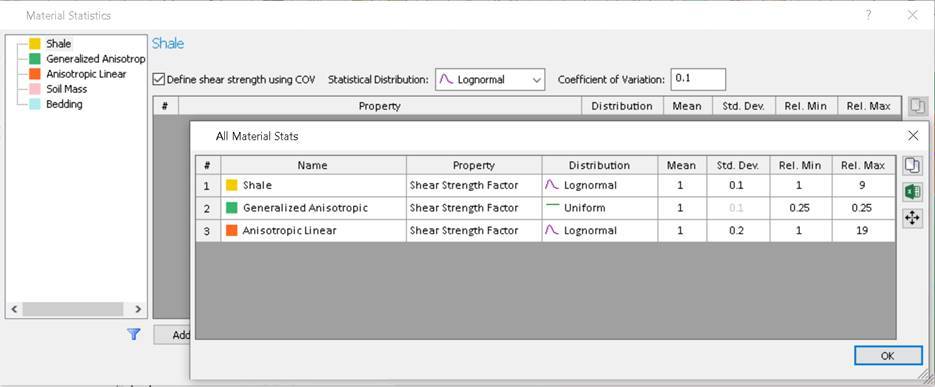Click the partially hidden Add button

click(172, 335)
